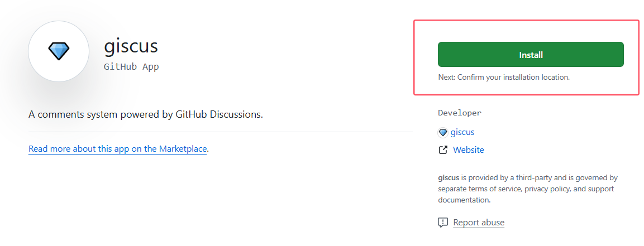Open the giscus developer profile link
The image size is (644, 246).
(462, 132)
